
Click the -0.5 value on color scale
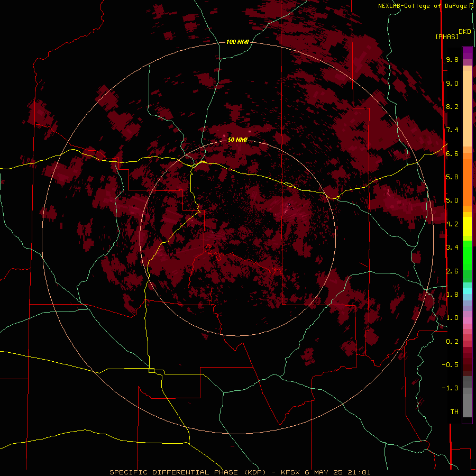point(450,365)
